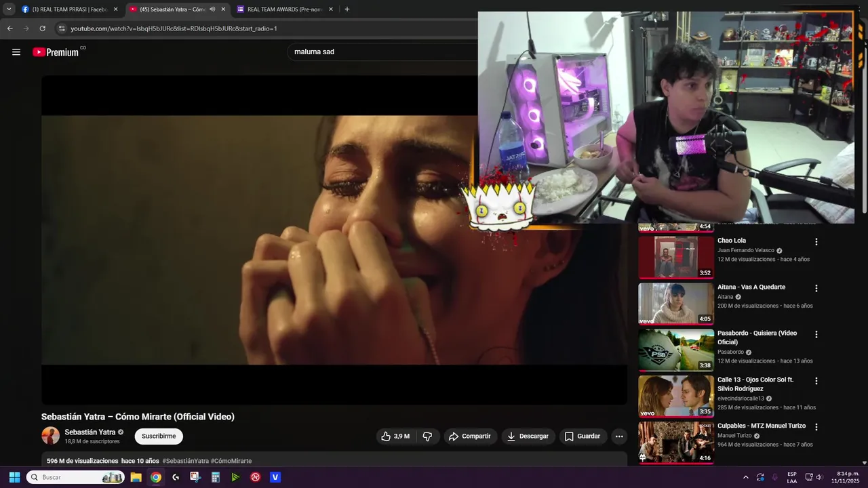Open Sebastián Yatra channel avatar
The height and width of the screenshot is (488, 868).
[50, 436]
